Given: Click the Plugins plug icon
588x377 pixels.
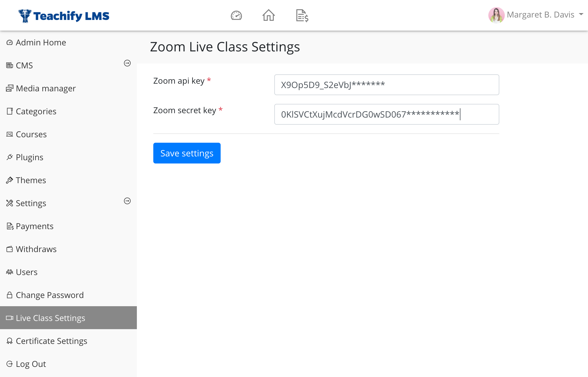Looking at the screenshot, I should [x=10, y=157].
